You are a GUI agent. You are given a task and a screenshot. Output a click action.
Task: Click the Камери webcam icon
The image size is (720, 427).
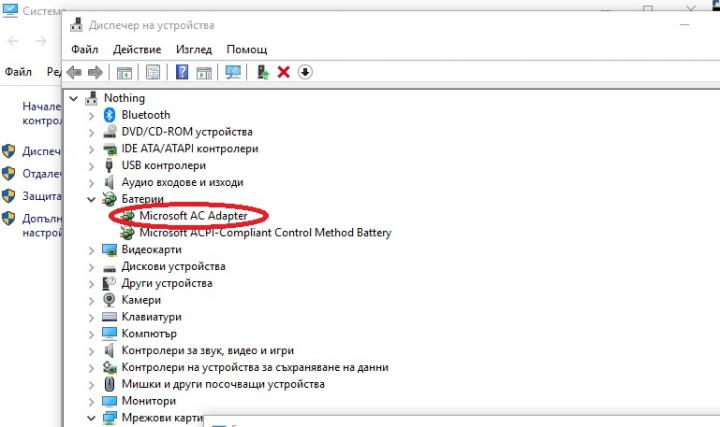pos(109,300)
